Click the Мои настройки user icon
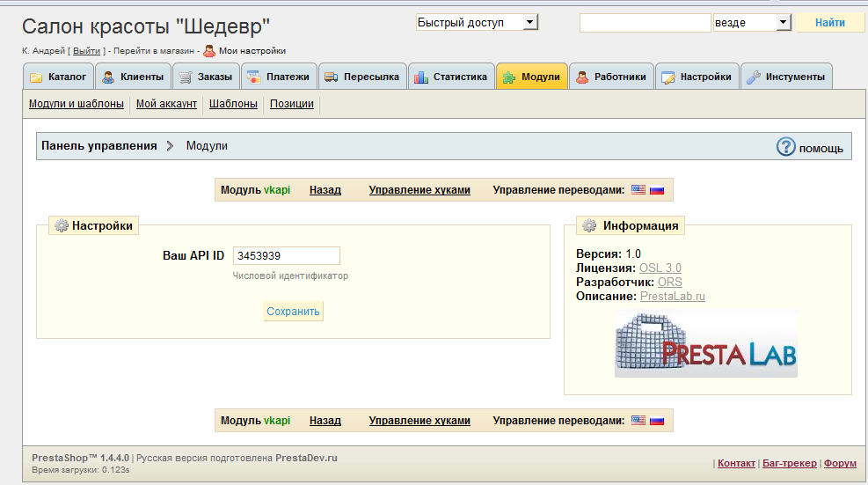 pyautogui.click(x=209, y=51)
